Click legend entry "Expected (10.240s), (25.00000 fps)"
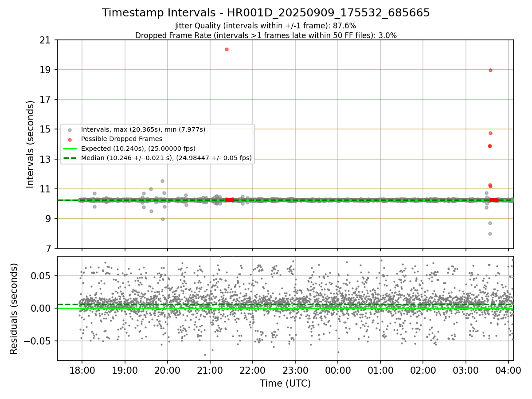The image size is (532, 399). coord(138,148)
